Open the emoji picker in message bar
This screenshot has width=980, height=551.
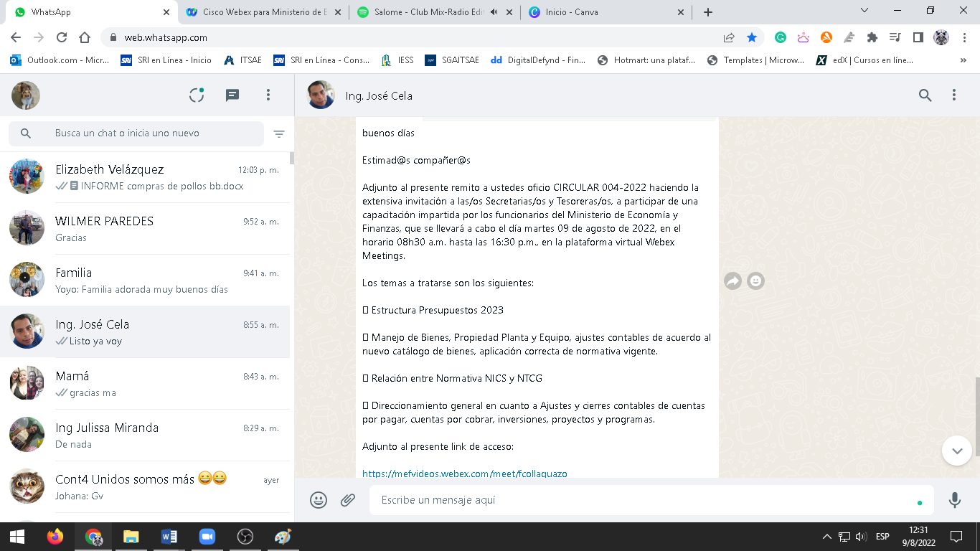[x=319, y=500]
